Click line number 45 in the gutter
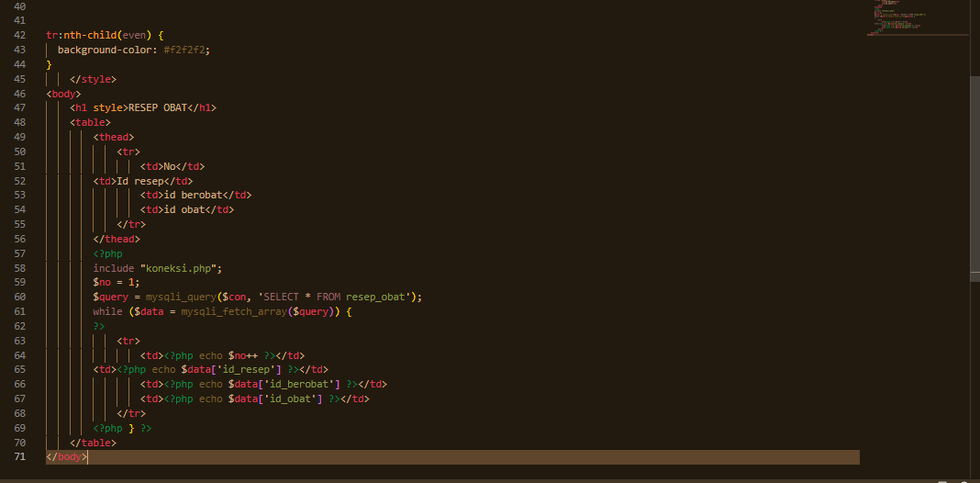The image size is (980, 483). [19, 79]
